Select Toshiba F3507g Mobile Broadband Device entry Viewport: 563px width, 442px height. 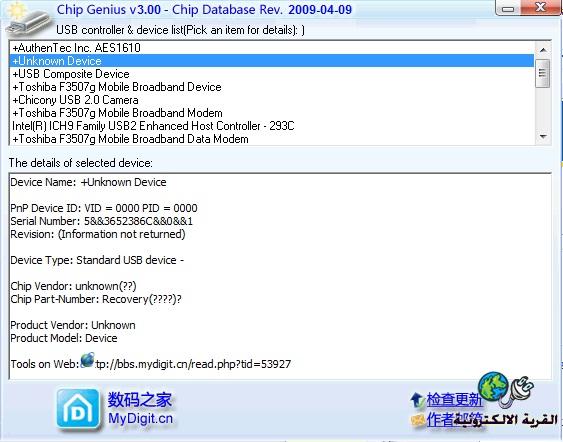pos(271,87)
